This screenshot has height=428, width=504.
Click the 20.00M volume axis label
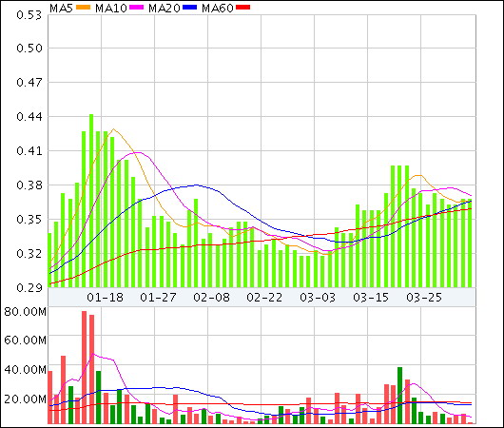pyautogui.click(x=25, y=399)
